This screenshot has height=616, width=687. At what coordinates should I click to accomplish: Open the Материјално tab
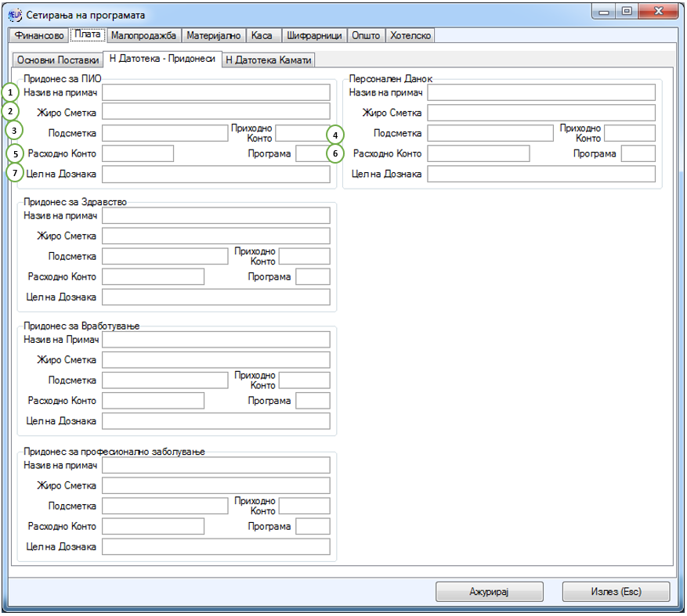click(213, 35)
